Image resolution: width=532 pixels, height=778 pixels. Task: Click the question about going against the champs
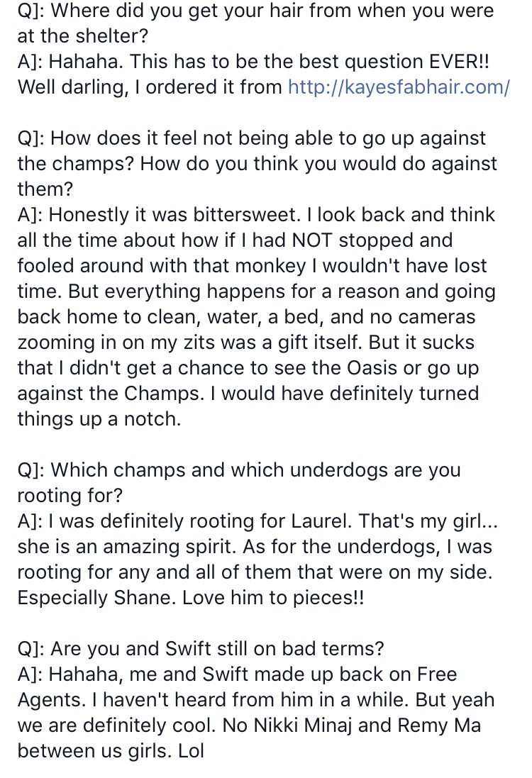click(257, 163)
